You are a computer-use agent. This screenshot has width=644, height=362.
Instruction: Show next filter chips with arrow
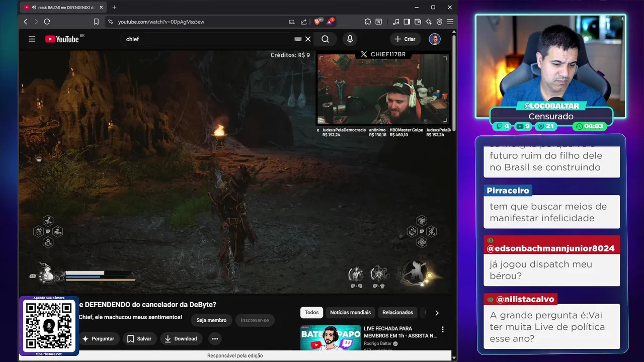click(x=437, y=313)
